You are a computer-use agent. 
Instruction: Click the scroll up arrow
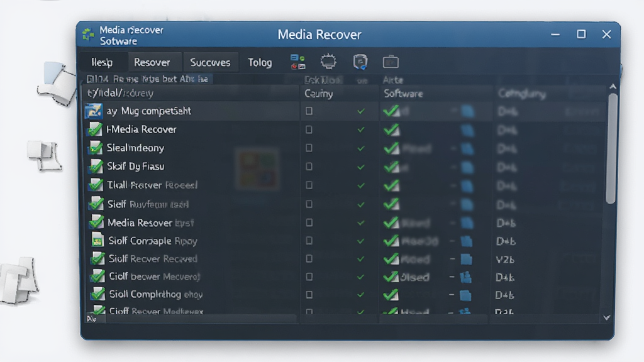point(613,87)
